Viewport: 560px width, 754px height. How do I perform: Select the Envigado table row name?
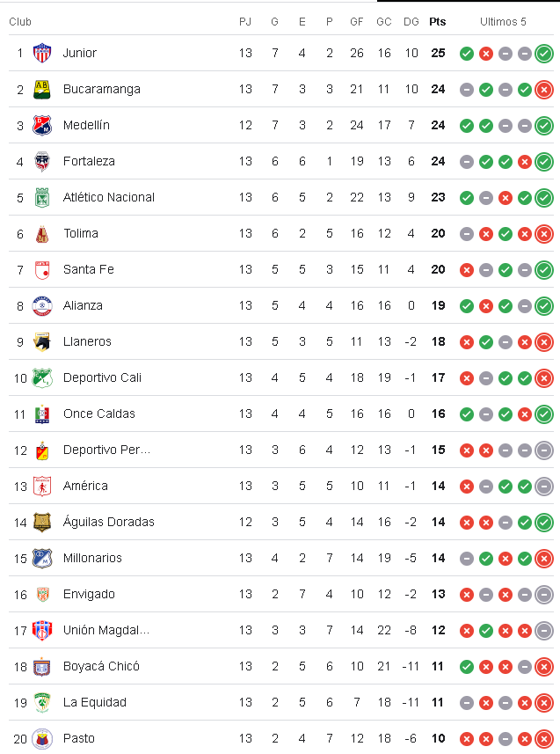coord(89,594)
